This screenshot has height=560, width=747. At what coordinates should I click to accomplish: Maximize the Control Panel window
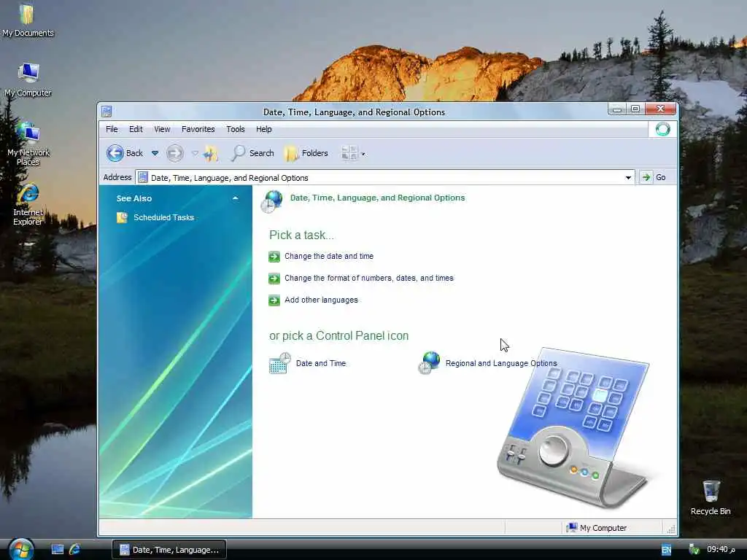tap(635, 109)
